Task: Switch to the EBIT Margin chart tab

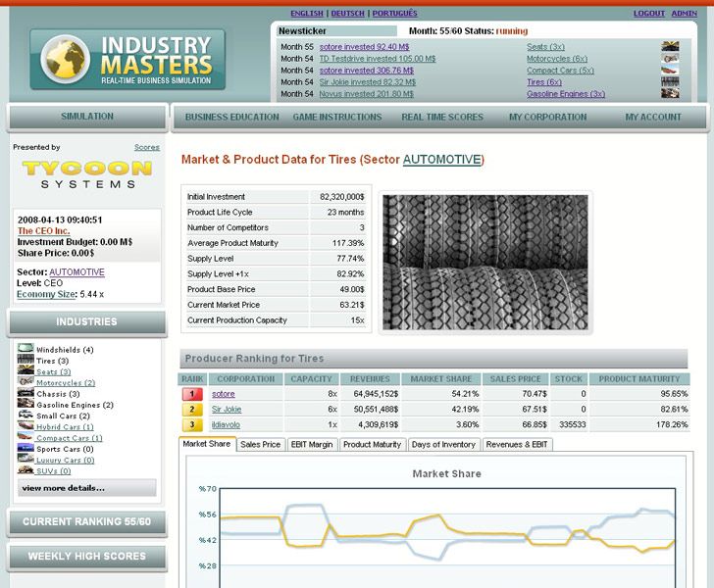Action: click(312, 444)
